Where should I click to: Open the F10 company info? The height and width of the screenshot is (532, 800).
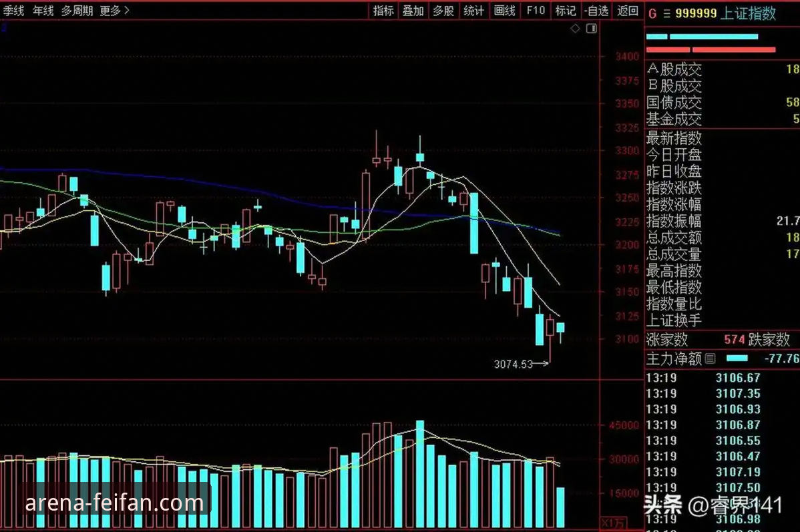(x=536, y=11)
